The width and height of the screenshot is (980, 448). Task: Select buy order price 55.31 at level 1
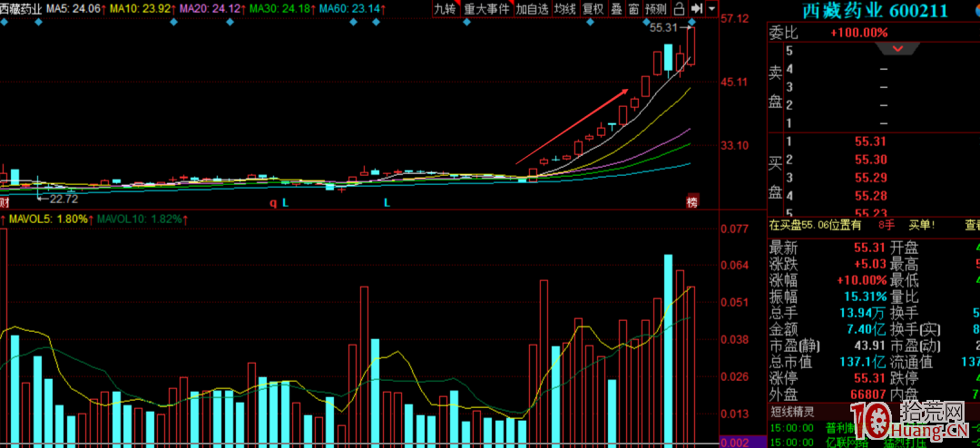pyautogui.click(x=870, y=141)
